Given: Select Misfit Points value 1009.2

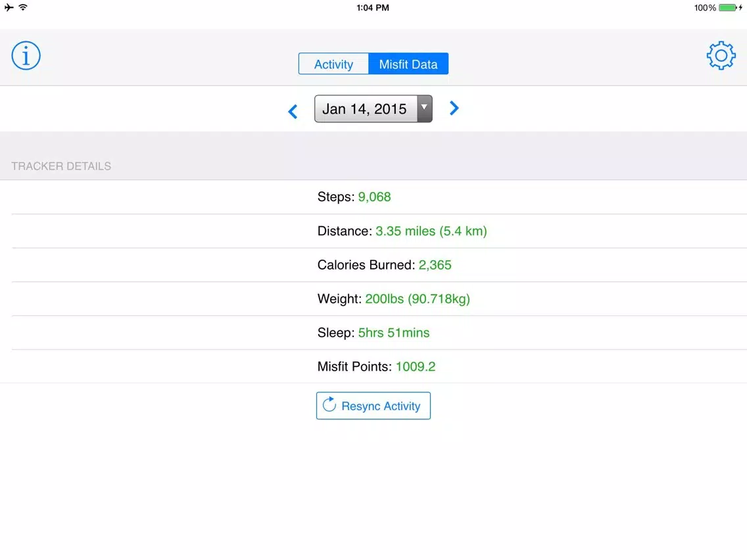Looking at the screenshot, I should click(416, 366).
